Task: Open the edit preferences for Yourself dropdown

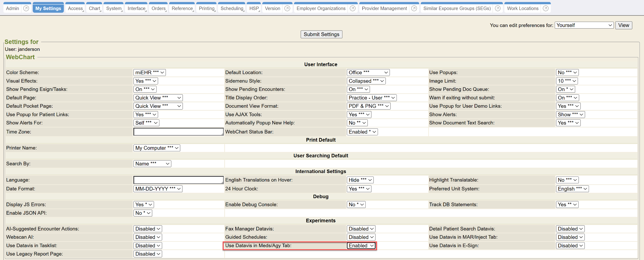Action: 584,25
